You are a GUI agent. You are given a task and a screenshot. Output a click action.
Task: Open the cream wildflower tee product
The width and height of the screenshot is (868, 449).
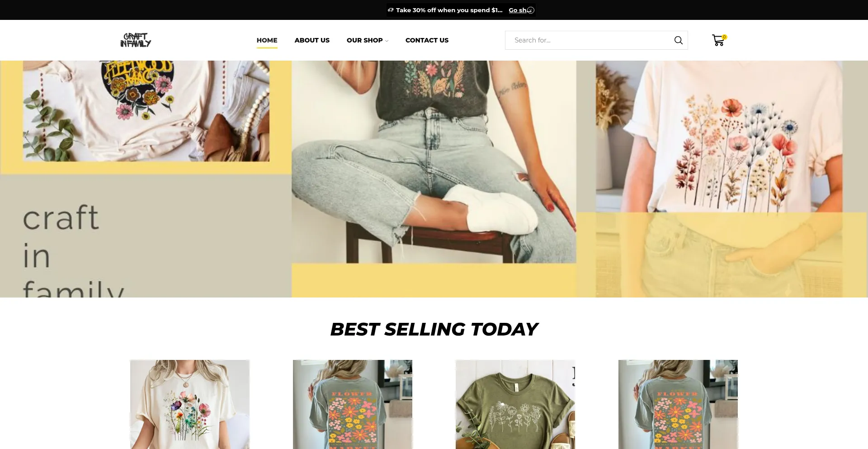[190, 404]
